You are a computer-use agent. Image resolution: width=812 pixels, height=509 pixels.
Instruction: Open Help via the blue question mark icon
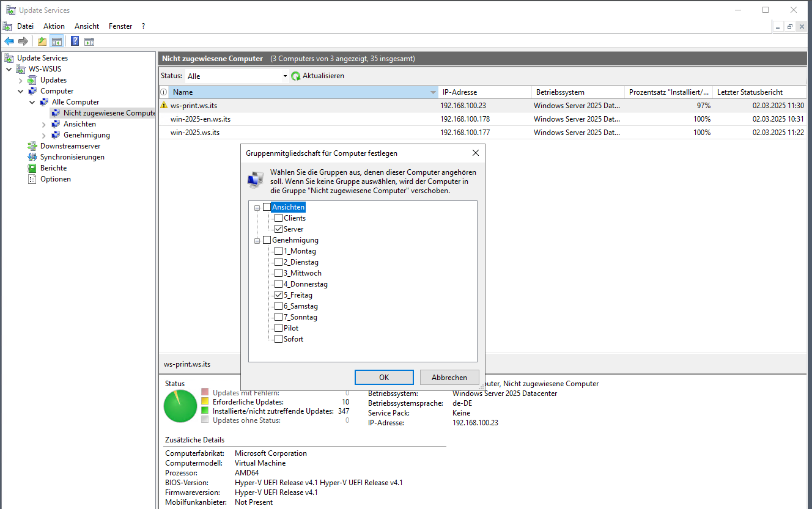[x=75, y=42]
